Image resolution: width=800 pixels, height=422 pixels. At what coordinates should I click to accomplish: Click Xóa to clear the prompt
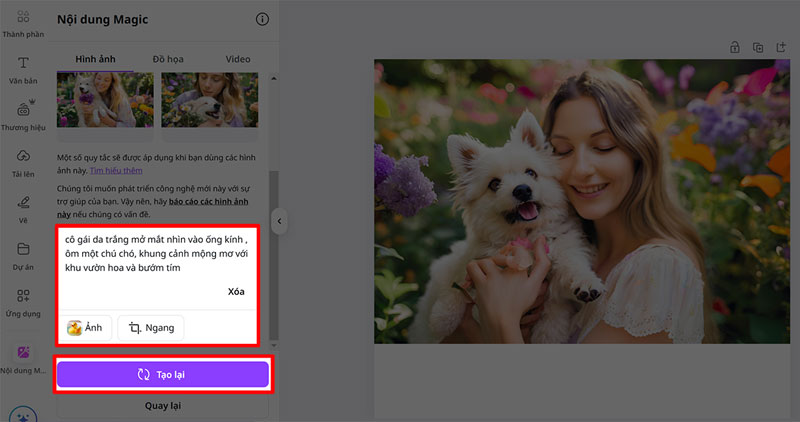[236, 292]
